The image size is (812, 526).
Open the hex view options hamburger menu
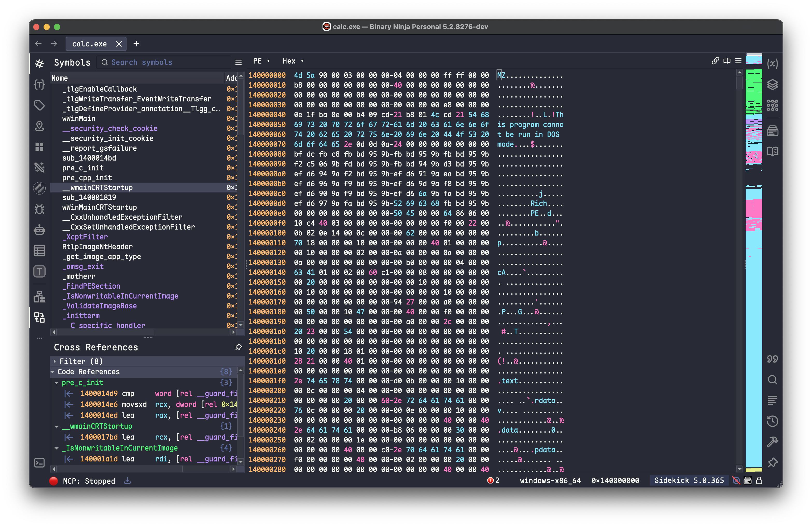[x=738, y=61]
